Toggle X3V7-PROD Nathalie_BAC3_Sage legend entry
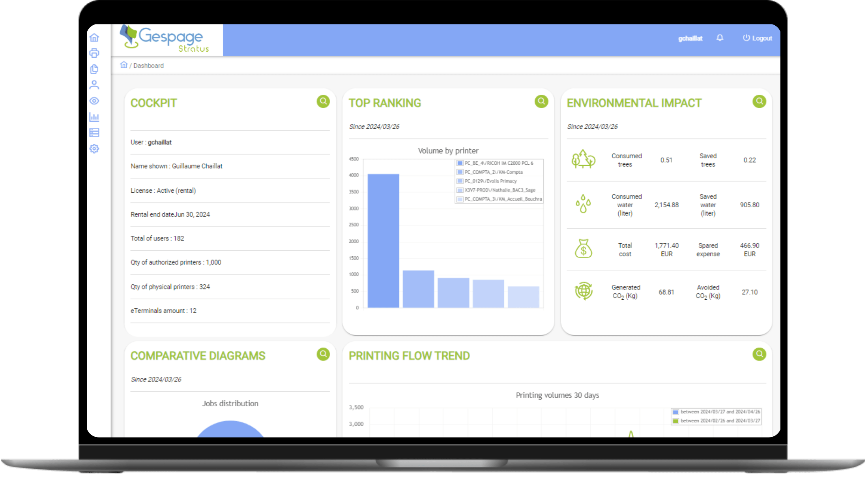Screen dimensions: 868x477 [x=496, y=190]
